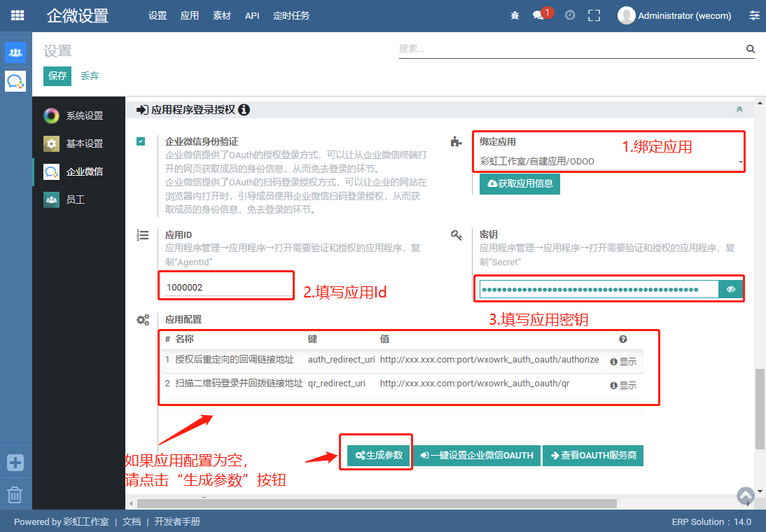Click the horizontal scrollbar at the bottom
The height and width of the screenshot is (532, 766).
[377, 503]
